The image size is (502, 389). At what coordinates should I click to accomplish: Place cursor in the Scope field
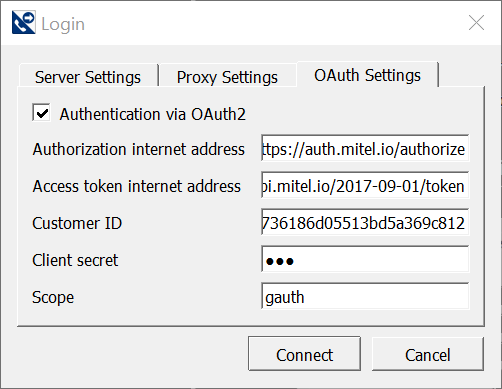point(365,296)
